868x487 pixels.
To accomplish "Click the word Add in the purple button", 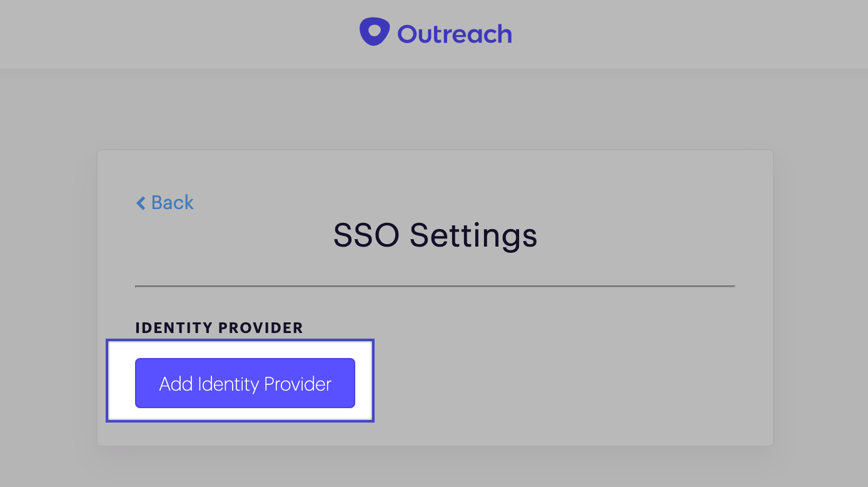I will (x=176, y=384).
